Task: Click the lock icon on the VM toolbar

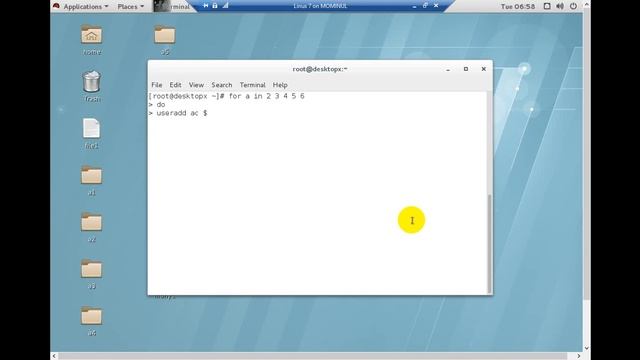Action: (215, 6)
